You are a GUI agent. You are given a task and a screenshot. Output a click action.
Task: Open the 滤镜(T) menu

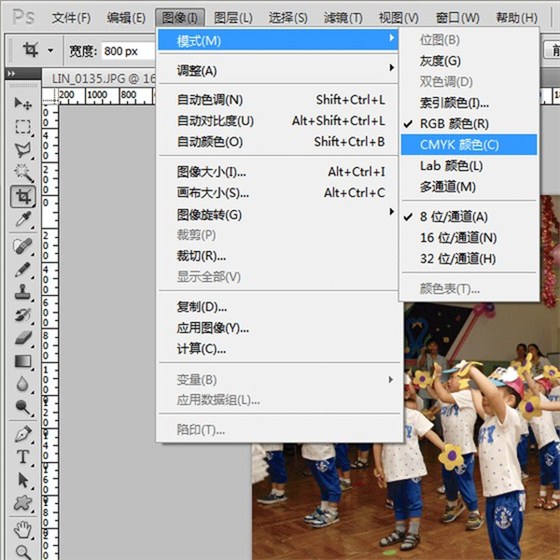[343, 18]
